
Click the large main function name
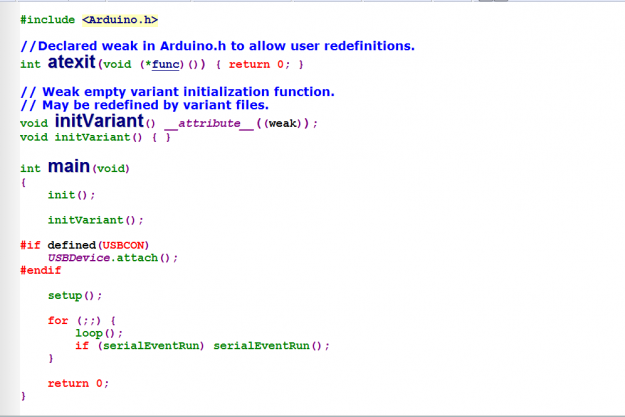69,166
